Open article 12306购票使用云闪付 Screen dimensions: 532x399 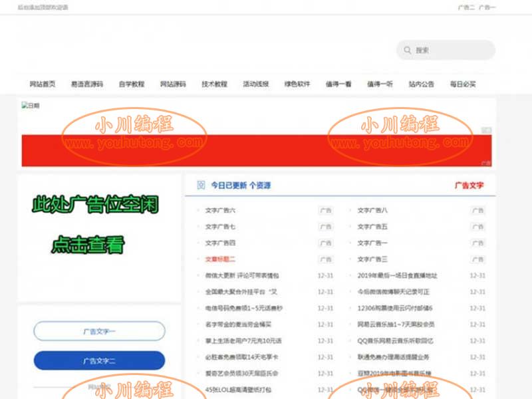point(395,308)
